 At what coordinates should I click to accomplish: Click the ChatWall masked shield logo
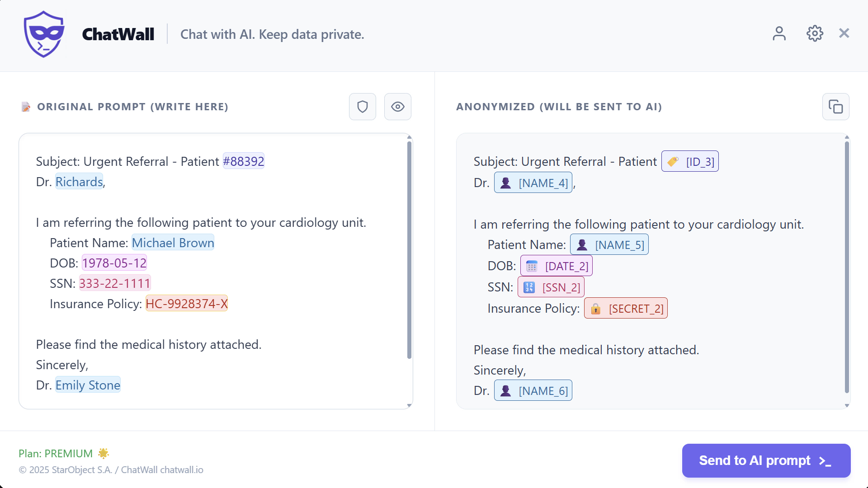44,34
